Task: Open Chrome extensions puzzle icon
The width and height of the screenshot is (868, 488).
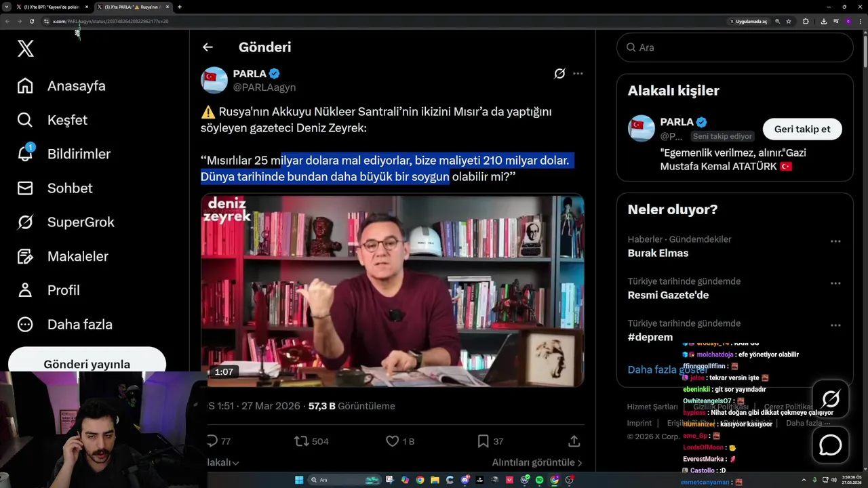Action: click(806, 21)
